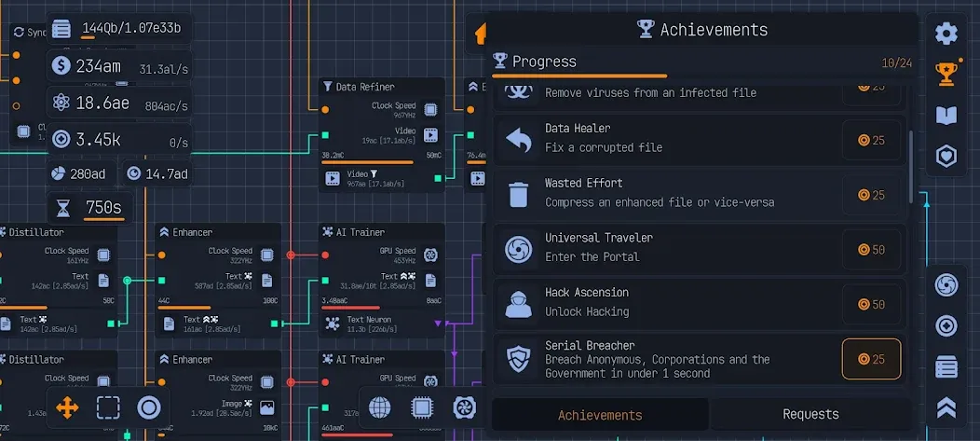The image size is (980, 441).
Task: Click the circle tool in bottom toolbar
Action: [x=149, y=407]
